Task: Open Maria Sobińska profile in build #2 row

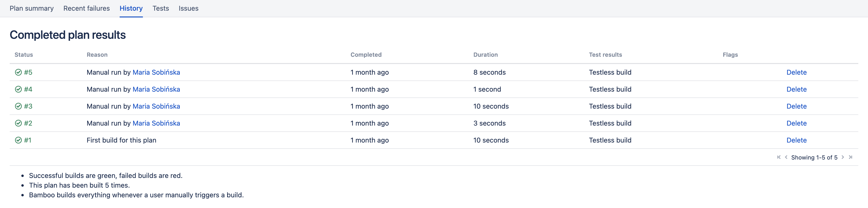Action: pos(156,123)
